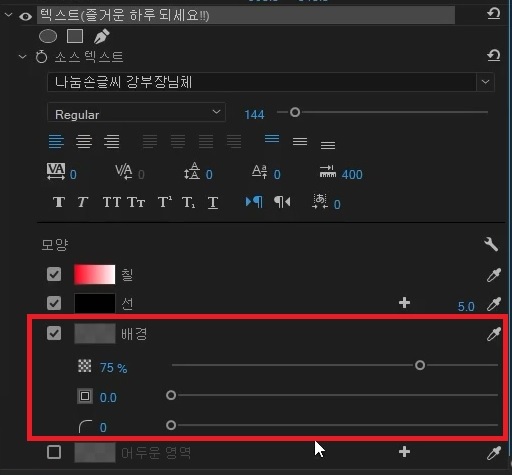Select the 텍스트(즐거운 하루 되세요!!) layer row

point(246,15)
